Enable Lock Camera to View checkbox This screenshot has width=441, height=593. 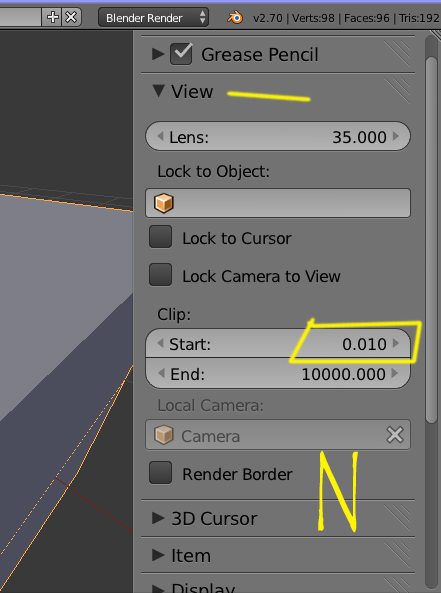160,275
